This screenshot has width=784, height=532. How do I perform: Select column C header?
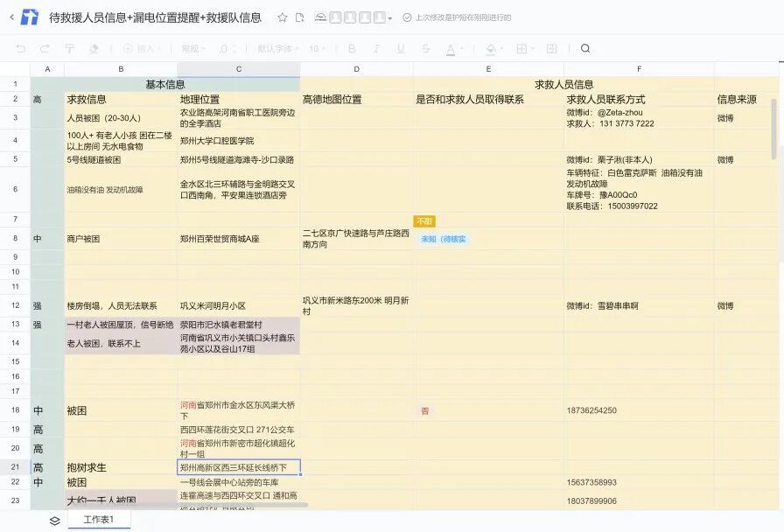point(239,69)
